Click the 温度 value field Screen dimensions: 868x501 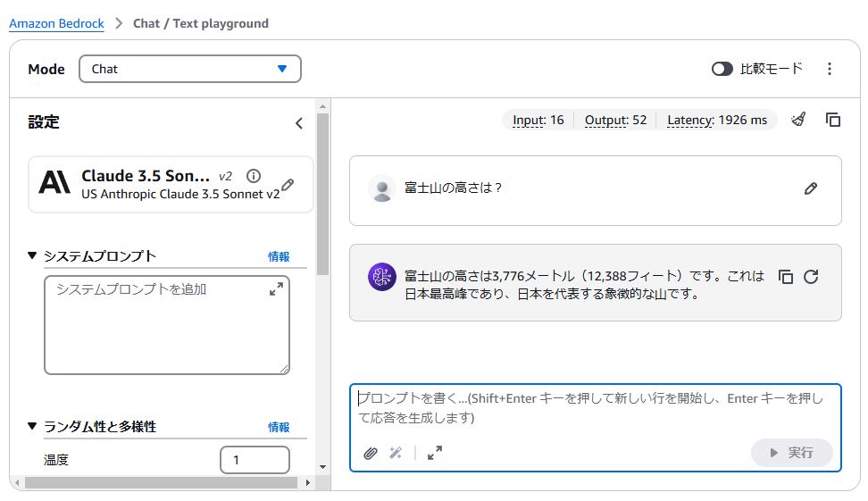click(x=255, y=460)
